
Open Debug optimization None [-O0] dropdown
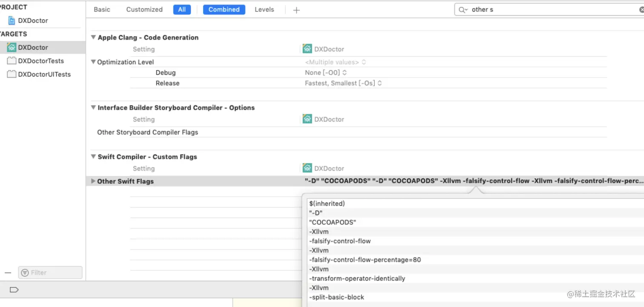pos(326,73)
